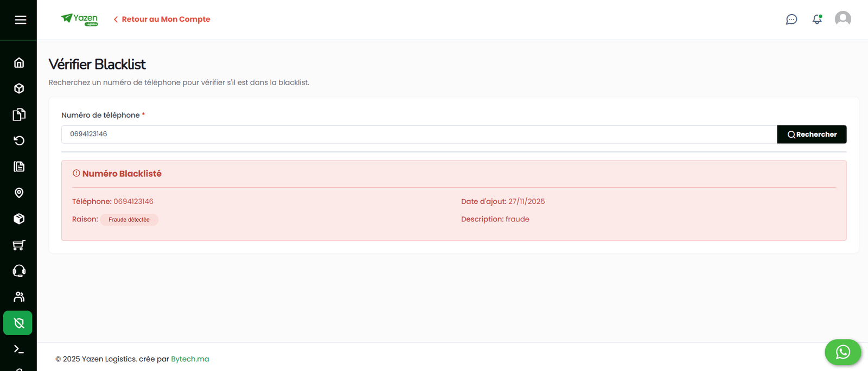View notifications via bell icon
Viewport: 868px width, 371px height.
click(x=817, y=20)
